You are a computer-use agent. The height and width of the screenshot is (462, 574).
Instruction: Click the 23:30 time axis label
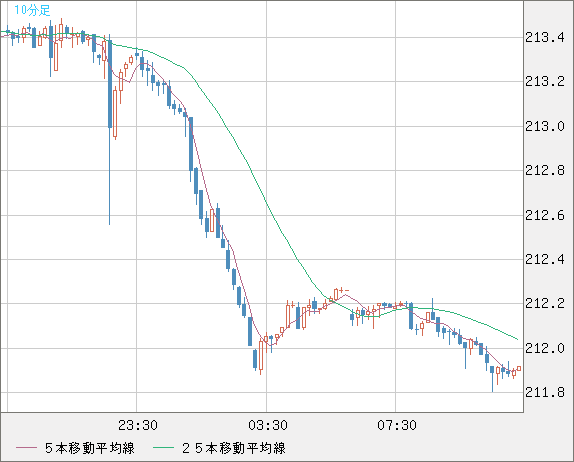pyautogui.click(x=138, y=425)
